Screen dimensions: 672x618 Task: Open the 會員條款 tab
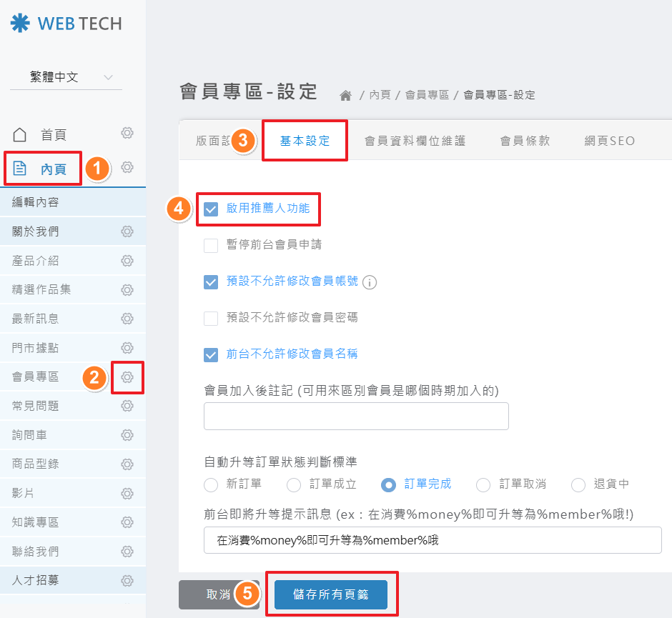point(525,141)
